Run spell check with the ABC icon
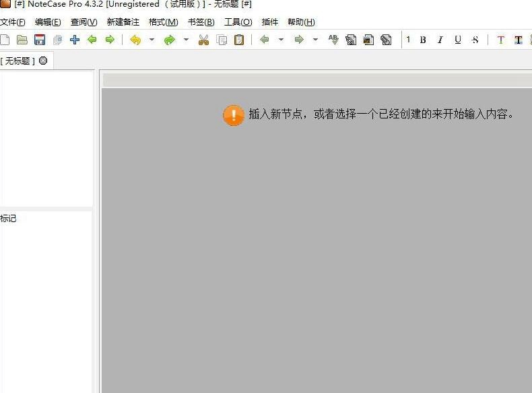 click(x=333, y=40)
